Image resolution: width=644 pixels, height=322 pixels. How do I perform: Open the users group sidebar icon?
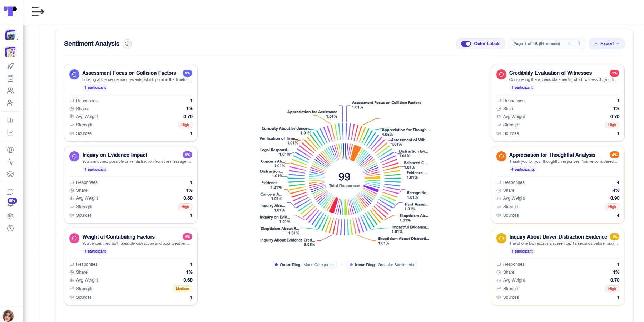(10, 91)
